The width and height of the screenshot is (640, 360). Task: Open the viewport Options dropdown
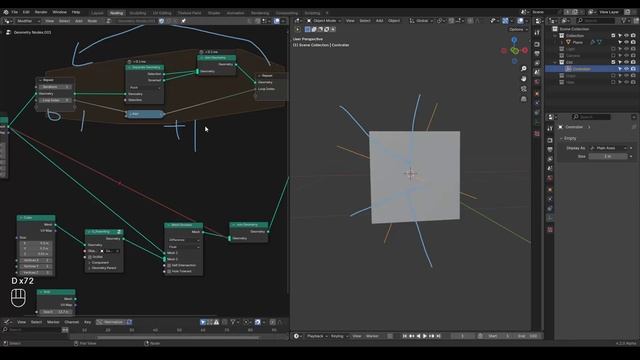pos(518,29)
